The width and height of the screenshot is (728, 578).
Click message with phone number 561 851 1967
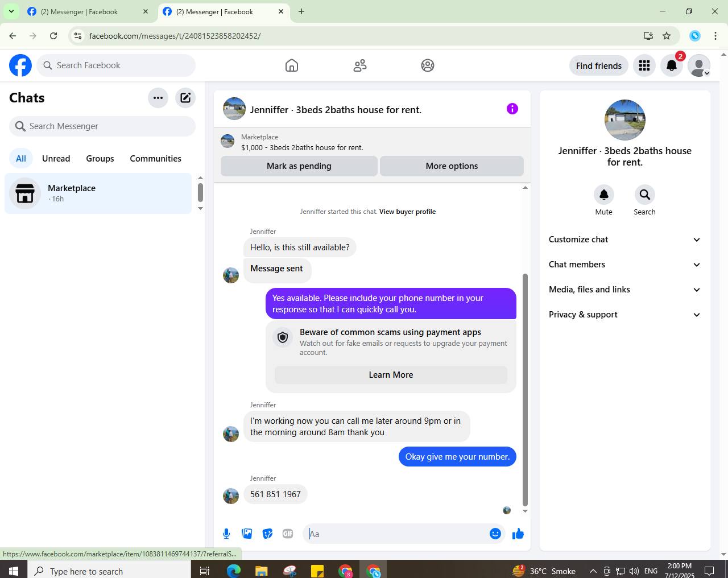pyautogui.click(x=275, y=494)
